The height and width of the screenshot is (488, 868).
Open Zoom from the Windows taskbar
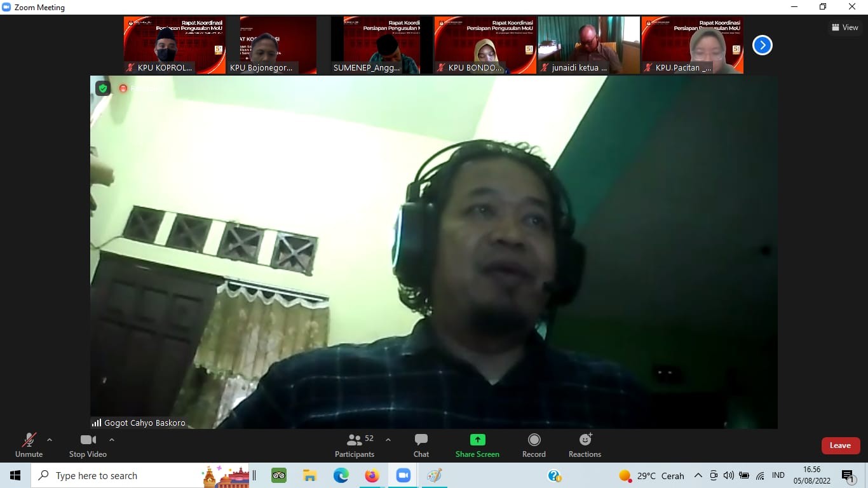point(403,475)
